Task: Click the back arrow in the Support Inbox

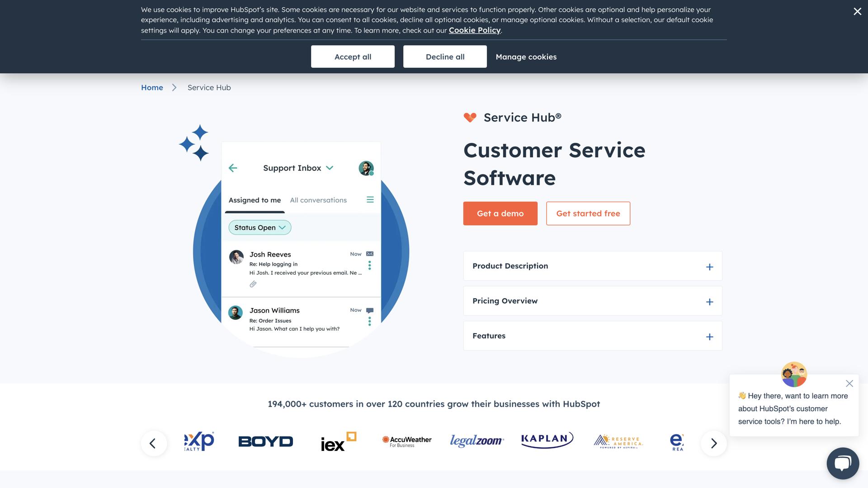Action: 233,168
